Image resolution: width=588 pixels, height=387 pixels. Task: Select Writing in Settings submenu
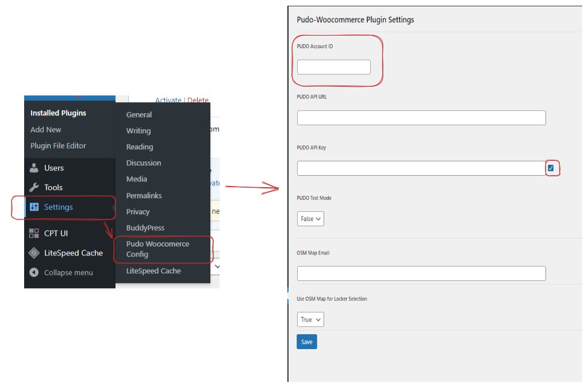[x=139, y=131]
